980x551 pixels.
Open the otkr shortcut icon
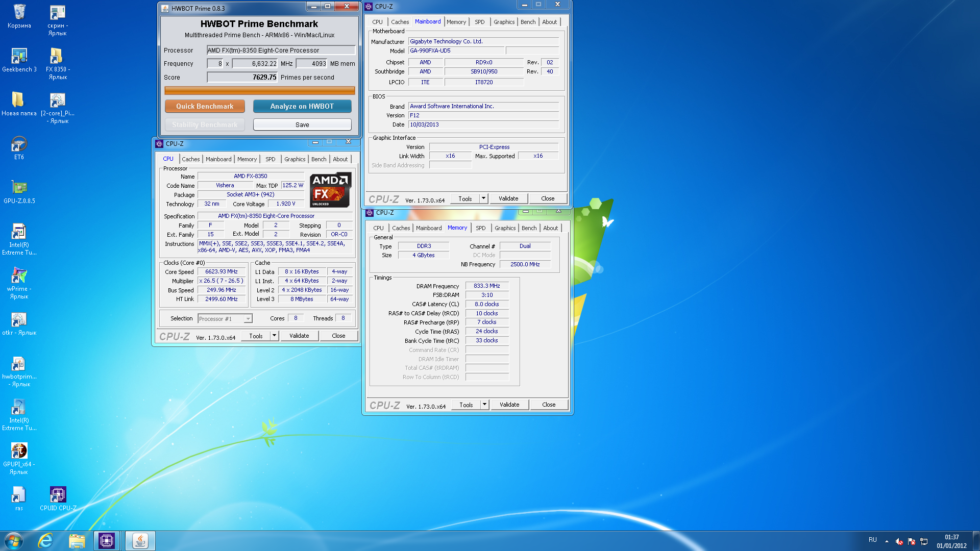pyautogui.click(x=19, y=323)
